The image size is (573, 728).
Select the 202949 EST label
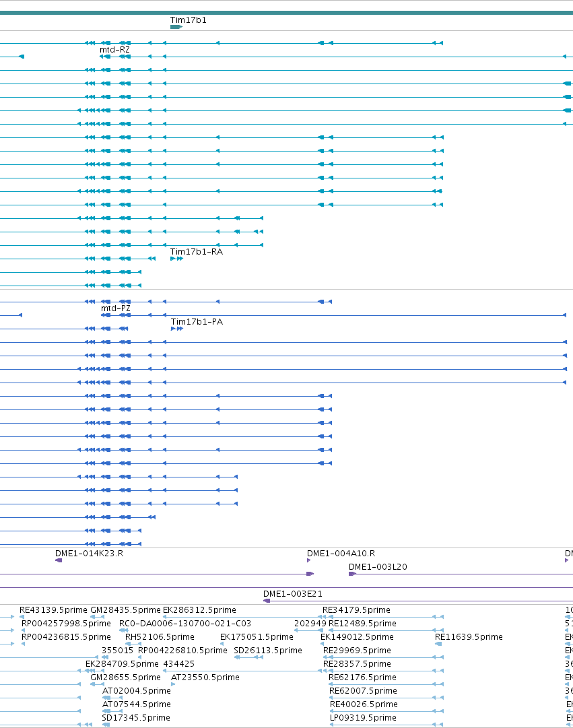coord(310,624)
